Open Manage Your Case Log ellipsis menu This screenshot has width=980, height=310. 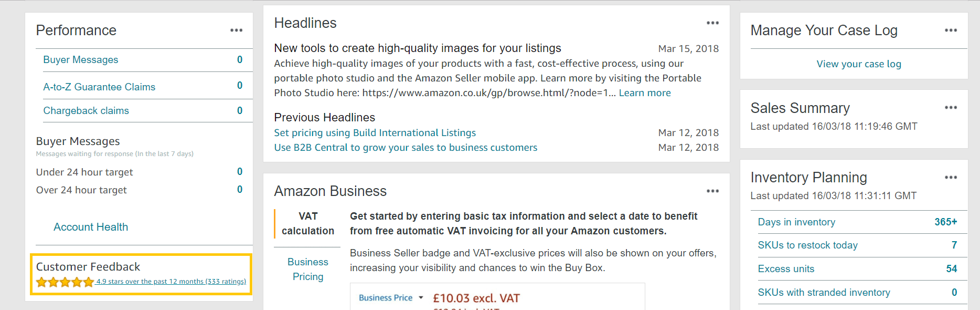[x=951, y=30]
